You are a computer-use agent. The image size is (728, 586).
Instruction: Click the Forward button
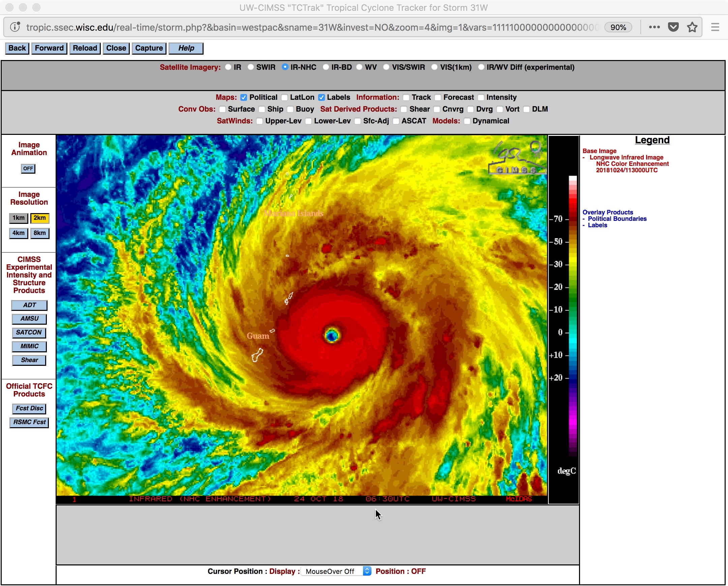49,48
